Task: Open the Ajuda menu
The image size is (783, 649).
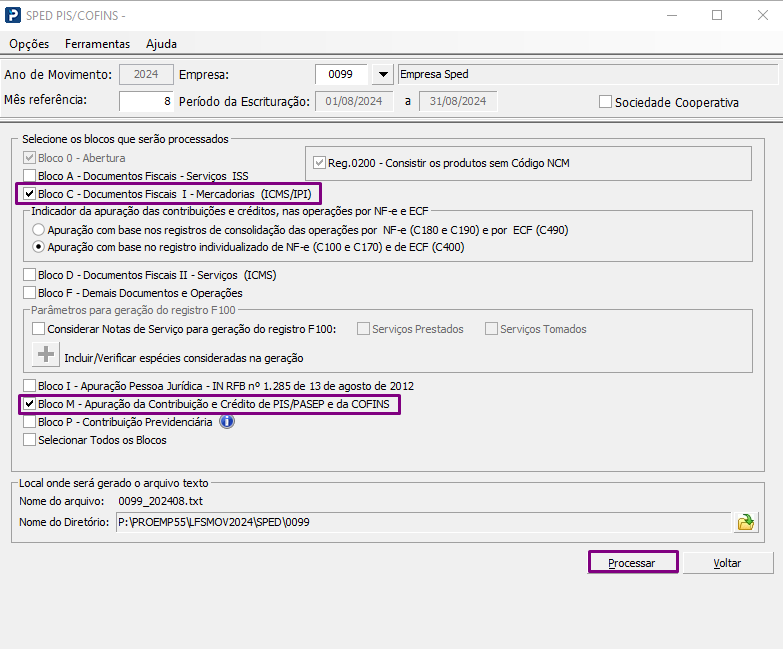Action: [x=161, y=44]
